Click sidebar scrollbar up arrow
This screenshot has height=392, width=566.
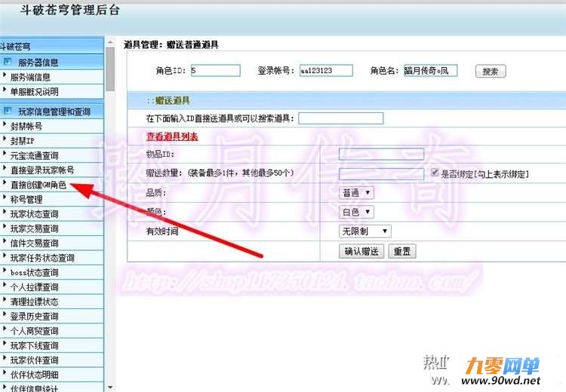110,42
